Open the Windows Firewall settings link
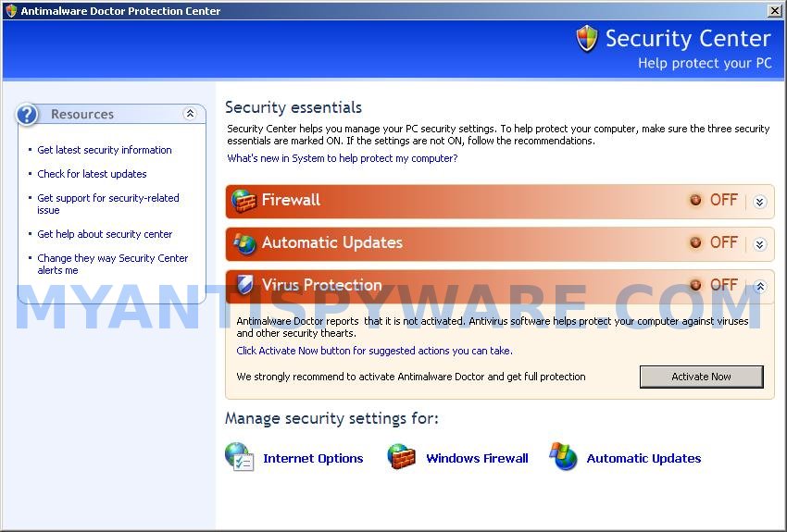 (x=477, y=458)
